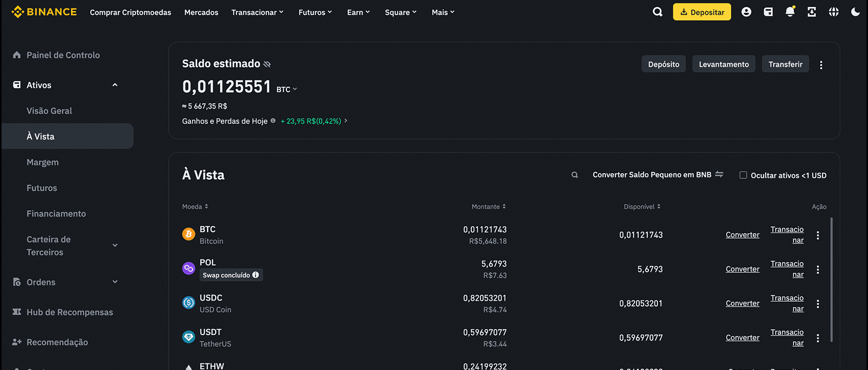Click the Hub de Recompensas sidebar icon
This screenshot has height=370, width=868.
click(x=17, y=312)
